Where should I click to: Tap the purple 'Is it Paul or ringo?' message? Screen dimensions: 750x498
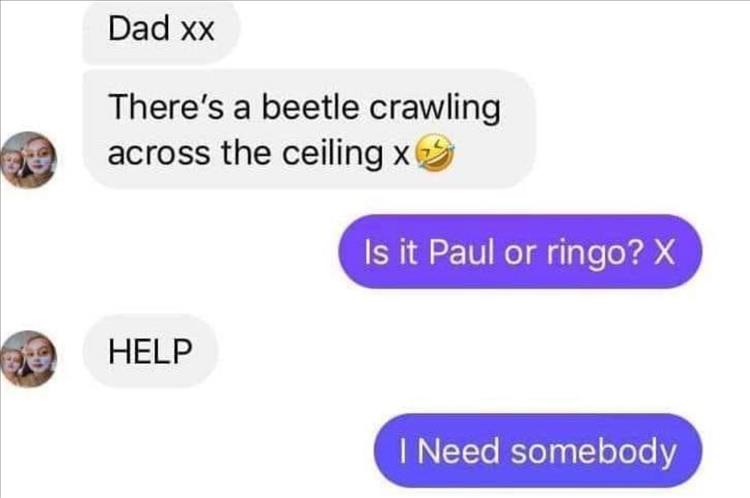tap(520, 252)
